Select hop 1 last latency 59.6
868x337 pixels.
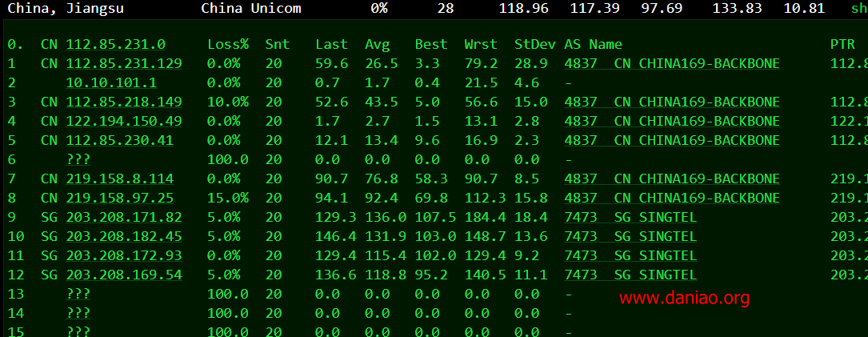(x=331, y=64)
